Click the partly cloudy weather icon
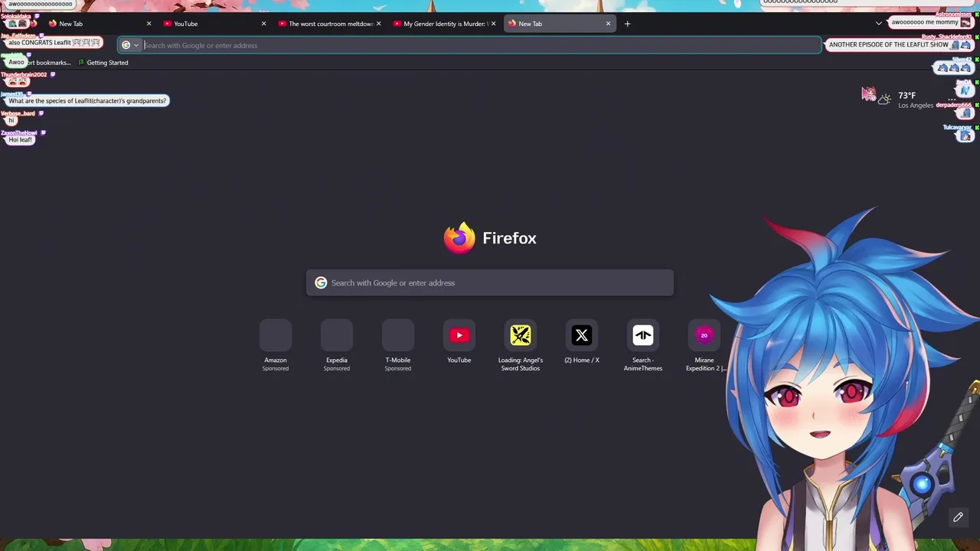Image resolution: width=980 pixels, height=551 pixels. [x=884, y=99]
